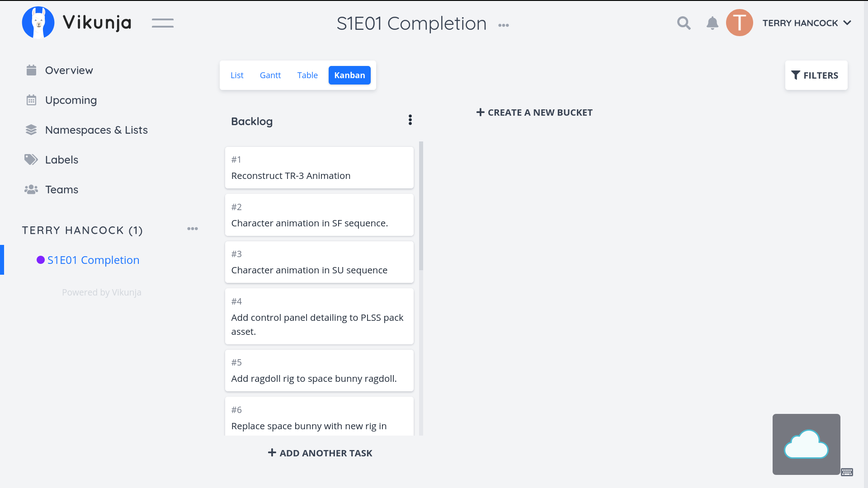Toggle the hamburger menu button

(163, 23)
